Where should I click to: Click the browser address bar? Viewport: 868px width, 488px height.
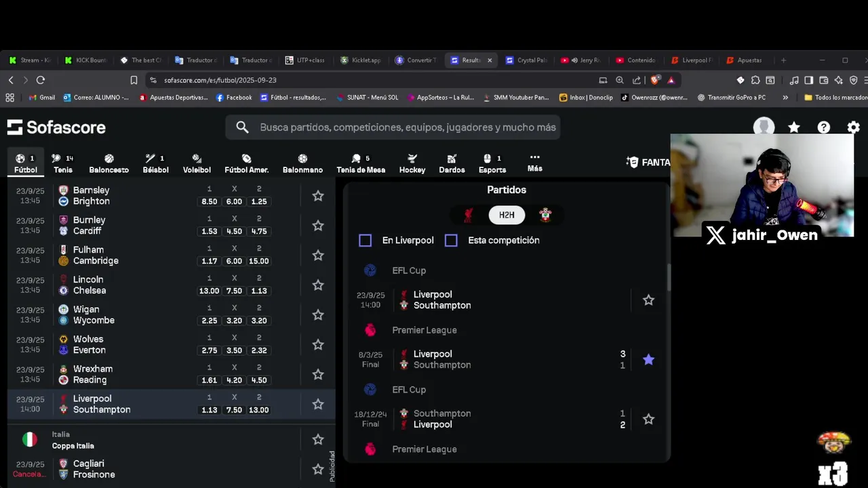[x=380, y=80]
